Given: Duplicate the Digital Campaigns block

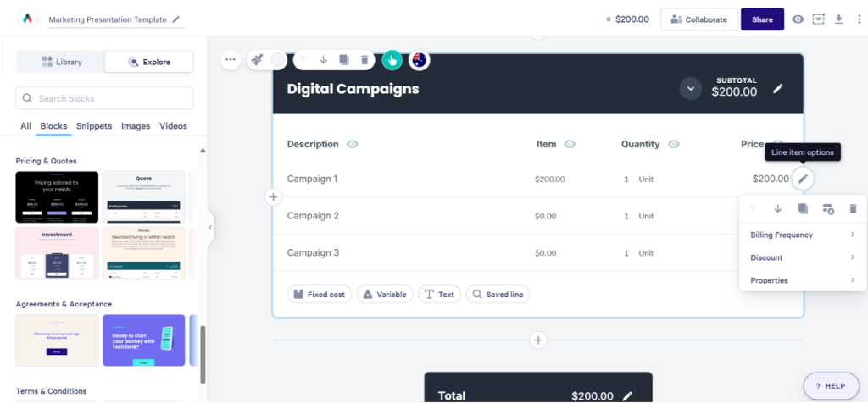Looking at the screenshot, I should click(344, 60).
